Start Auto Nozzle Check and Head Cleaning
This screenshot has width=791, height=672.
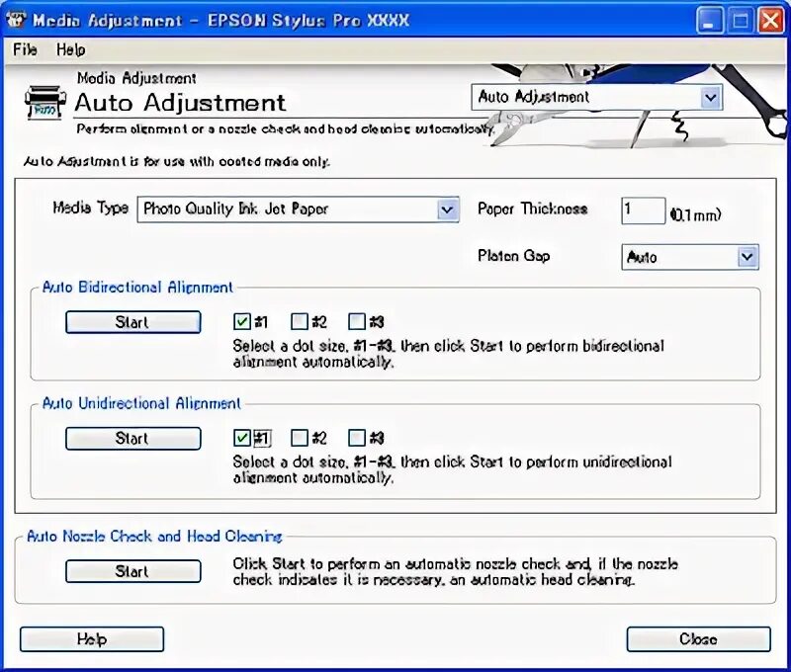133,571
